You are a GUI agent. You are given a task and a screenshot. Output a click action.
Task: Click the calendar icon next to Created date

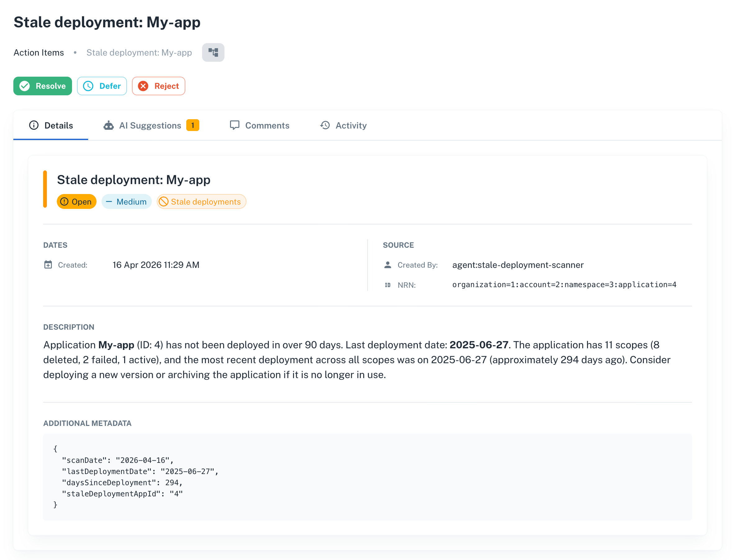click(48, 265)
